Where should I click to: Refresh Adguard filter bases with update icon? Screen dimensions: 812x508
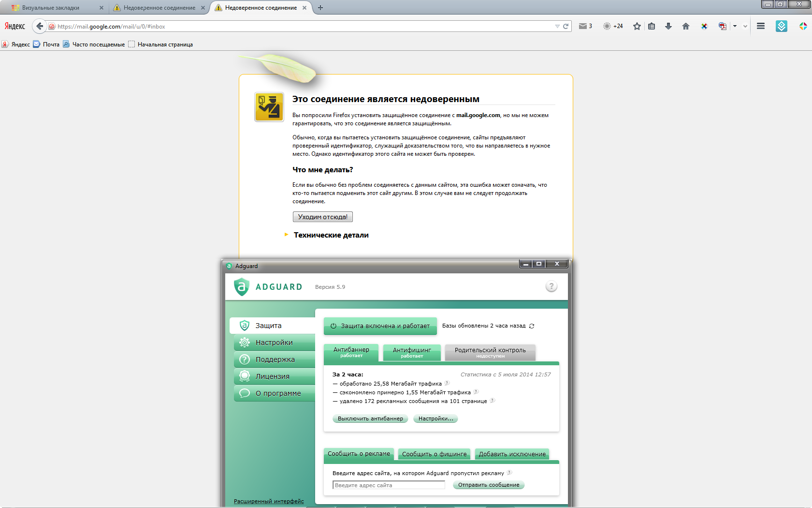coord(532,326)
